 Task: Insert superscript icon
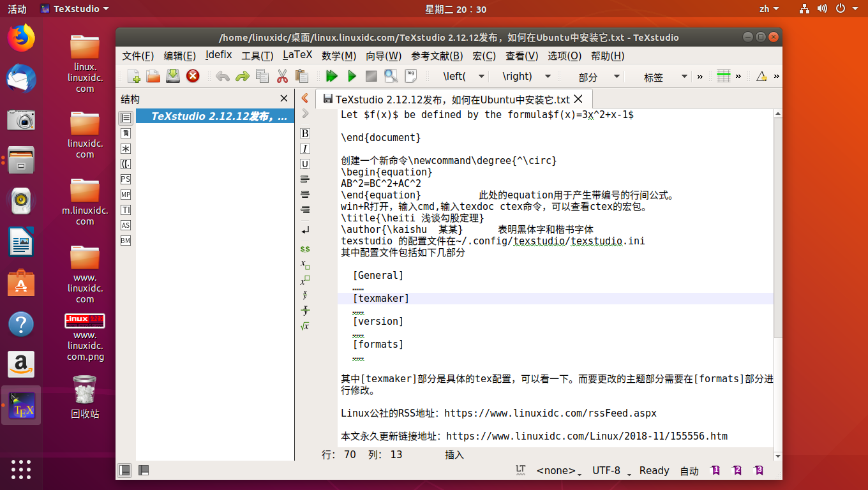click(x=305, y=280)
